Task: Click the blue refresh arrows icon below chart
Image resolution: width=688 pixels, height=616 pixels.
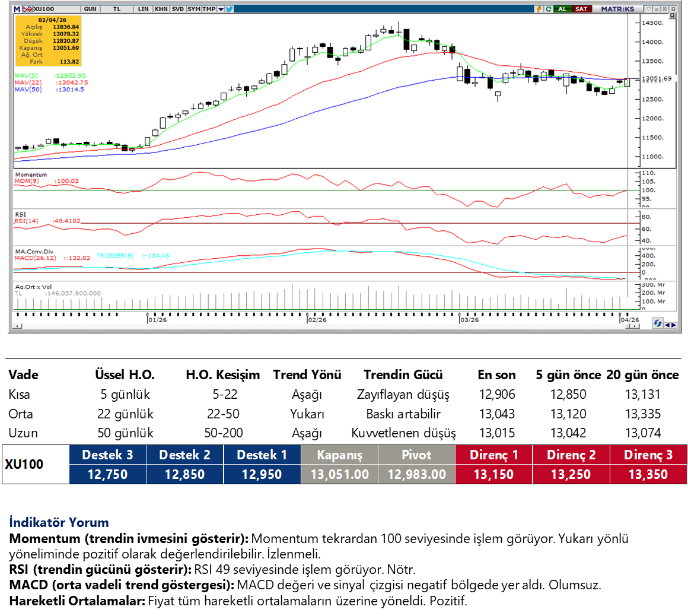Action: coord(657,323)
